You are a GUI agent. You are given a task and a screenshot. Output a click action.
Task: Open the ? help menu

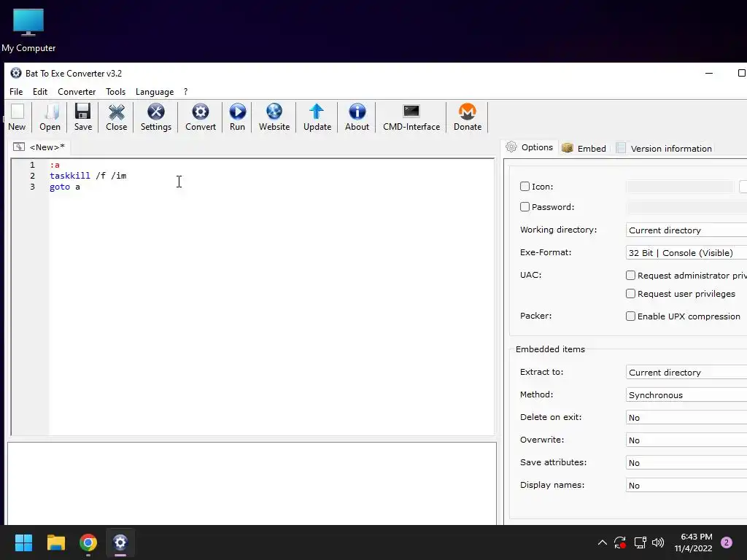[186, 92]
